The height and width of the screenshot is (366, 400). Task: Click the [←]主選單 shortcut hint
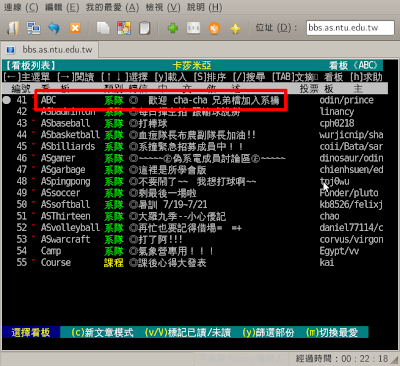click(26, 77)
